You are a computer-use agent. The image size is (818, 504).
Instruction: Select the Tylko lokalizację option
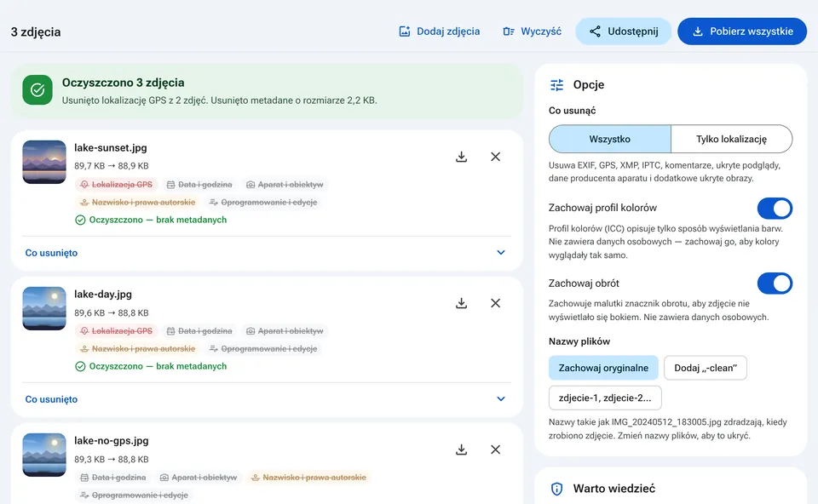731,139
